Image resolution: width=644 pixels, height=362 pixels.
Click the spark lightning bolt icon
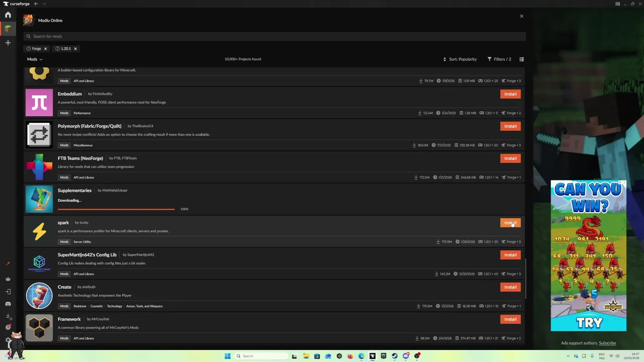coord(39,231)
